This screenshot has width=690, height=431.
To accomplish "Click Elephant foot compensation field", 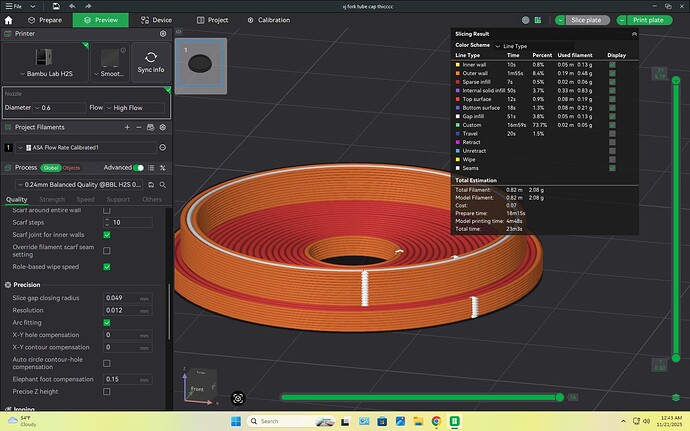I will [x=128, y=379].
